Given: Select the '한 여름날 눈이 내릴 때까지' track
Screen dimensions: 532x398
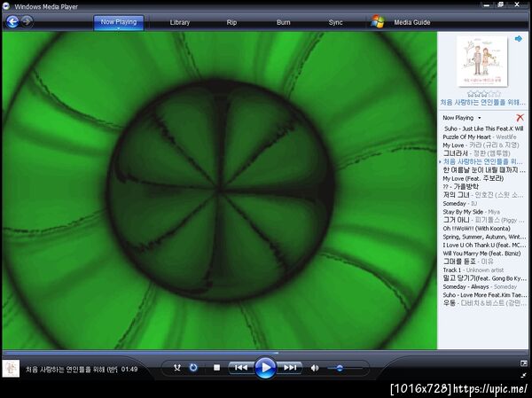Looking at the screenshot, I should tap(483, 170).
